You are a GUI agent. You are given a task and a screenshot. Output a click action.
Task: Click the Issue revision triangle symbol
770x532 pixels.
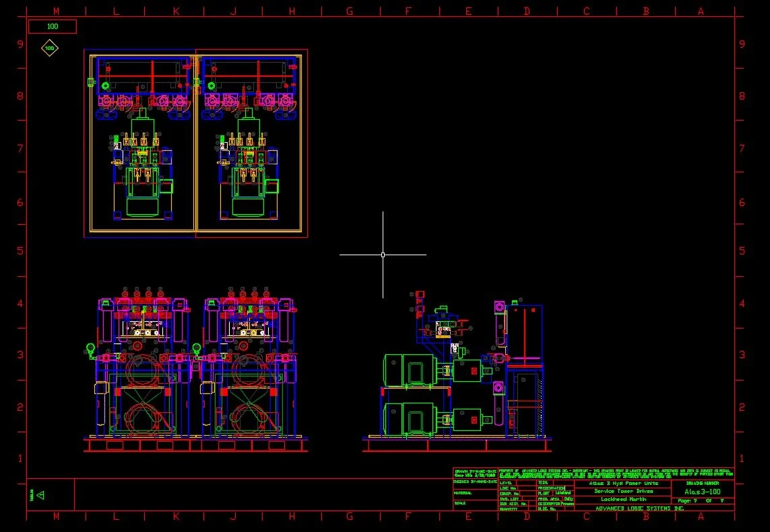[x=40, y=495]
